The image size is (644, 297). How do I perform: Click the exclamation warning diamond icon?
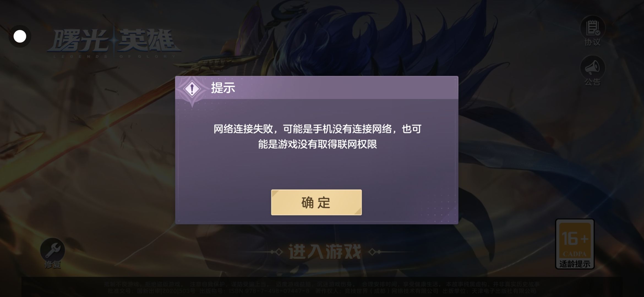[x=192, y=89]
